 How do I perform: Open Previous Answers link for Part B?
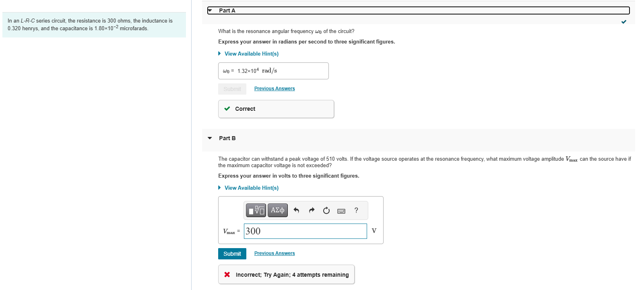pos(275,253)
